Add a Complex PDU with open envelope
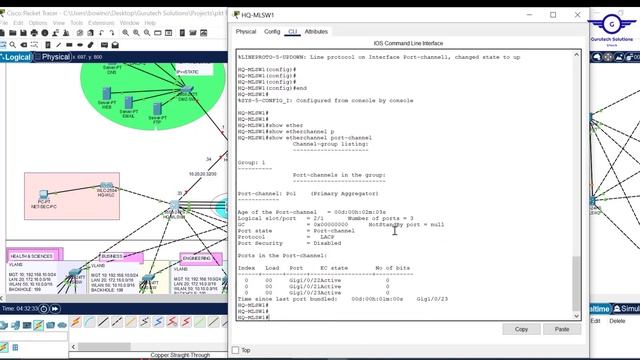This screenshot has height=360, width=640. tap(115, 45)
